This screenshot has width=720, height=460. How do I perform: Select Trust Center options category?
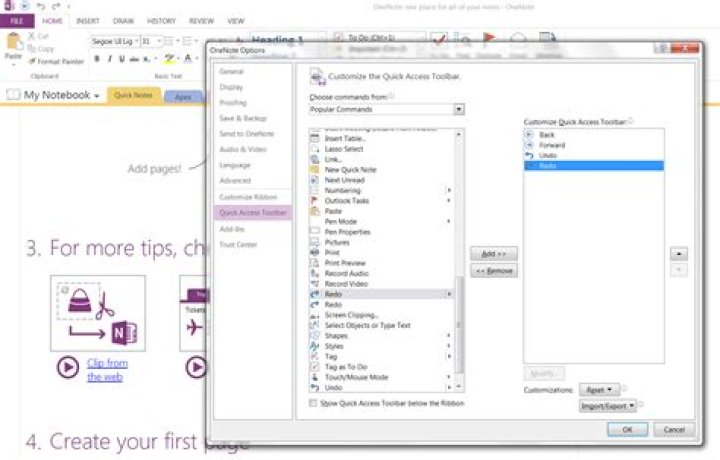point(238,245)
